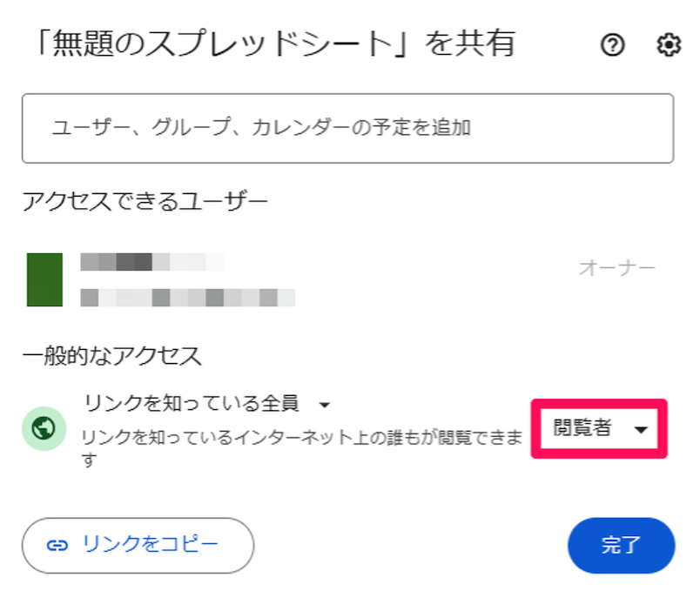Click the オーナー role label
Screen dimensions: 700x598
(616, 268)
